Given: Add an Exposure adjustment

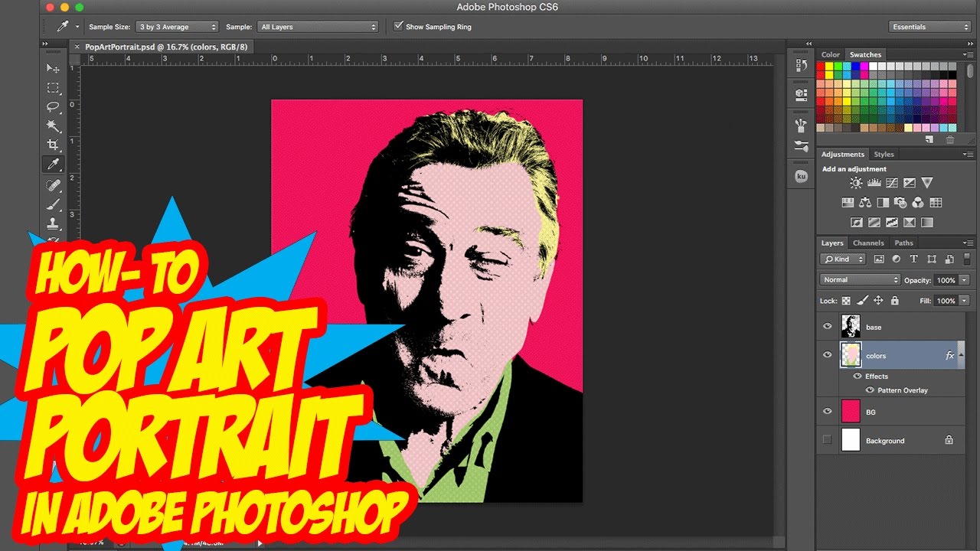Looking at the screenshot, I should [909, 183].
